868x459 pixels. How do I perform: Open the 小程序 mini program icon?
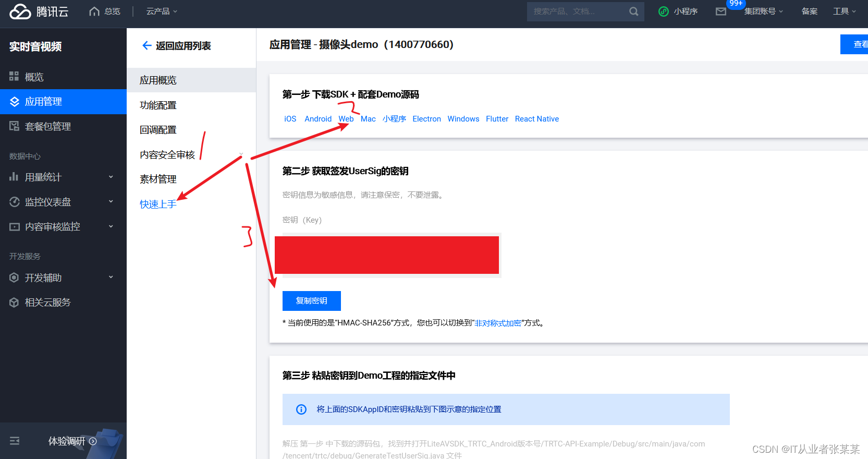tap(664, 11)
